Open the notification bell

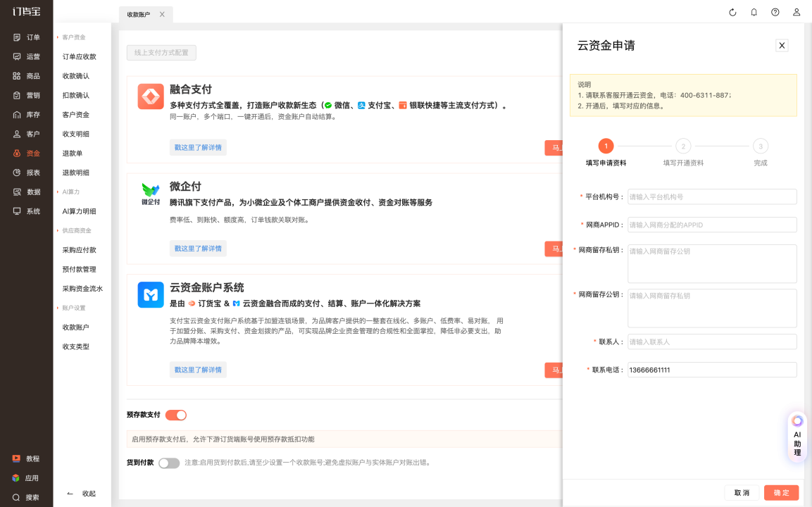[754, 13]
